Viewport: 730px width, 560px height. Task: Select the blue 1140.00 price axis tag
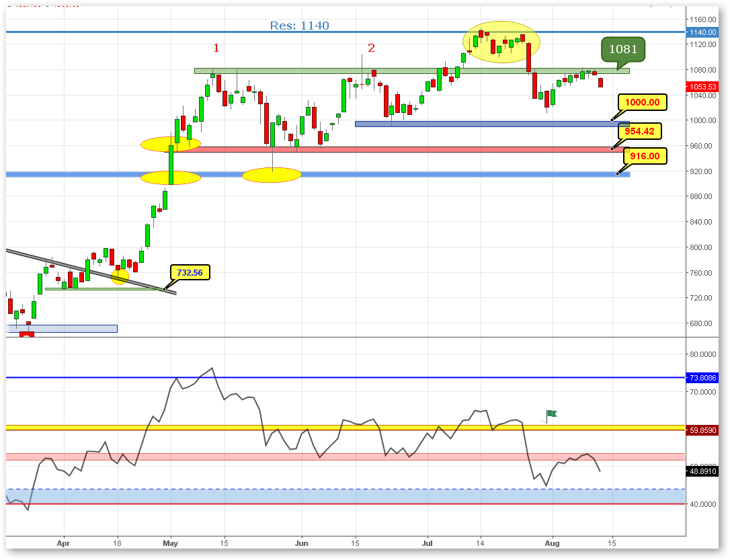coord(702,32)
